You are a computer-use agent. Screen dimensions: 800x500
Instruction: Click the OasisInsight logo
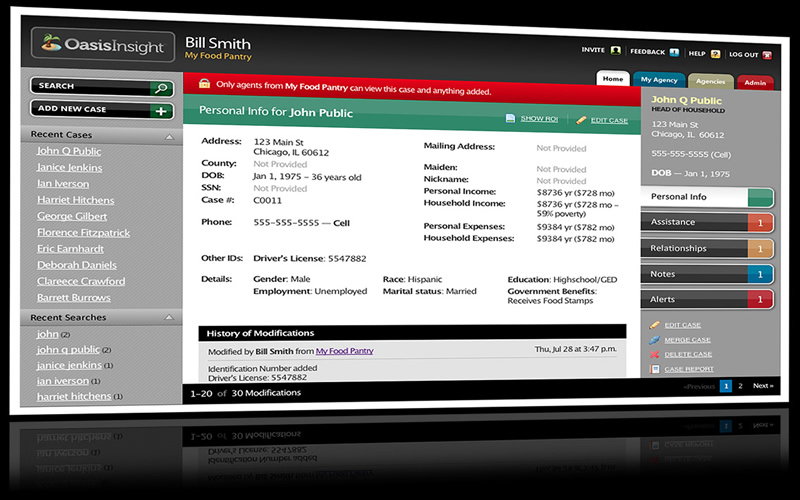(103, 45)
